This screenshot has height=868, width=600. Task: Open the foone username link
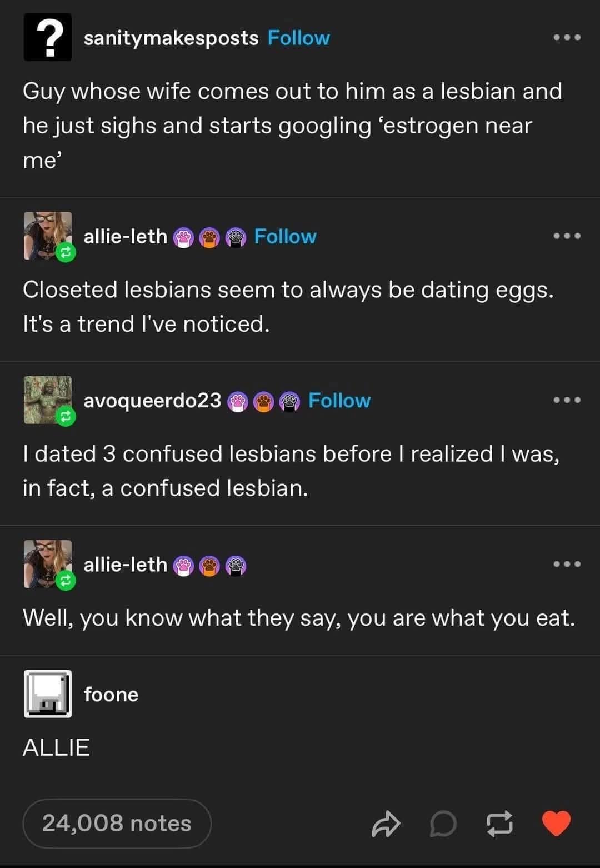pyautogui.click(x=111, y=694)
